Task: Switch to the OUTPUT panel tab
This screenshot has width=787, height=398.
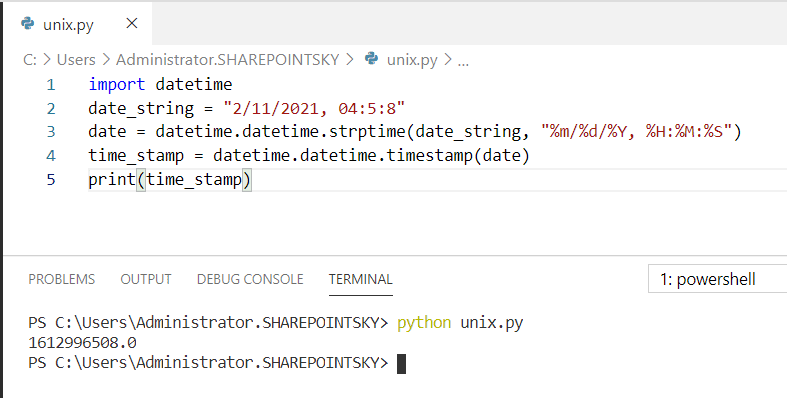Action: click(x=146, y=279)
